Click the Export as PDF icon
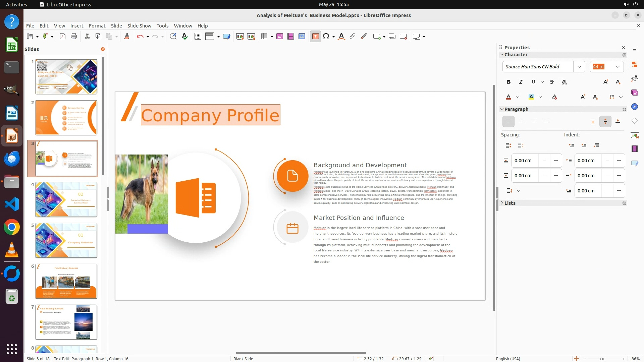Screen dimensions: 644x362 pos(63,37)
